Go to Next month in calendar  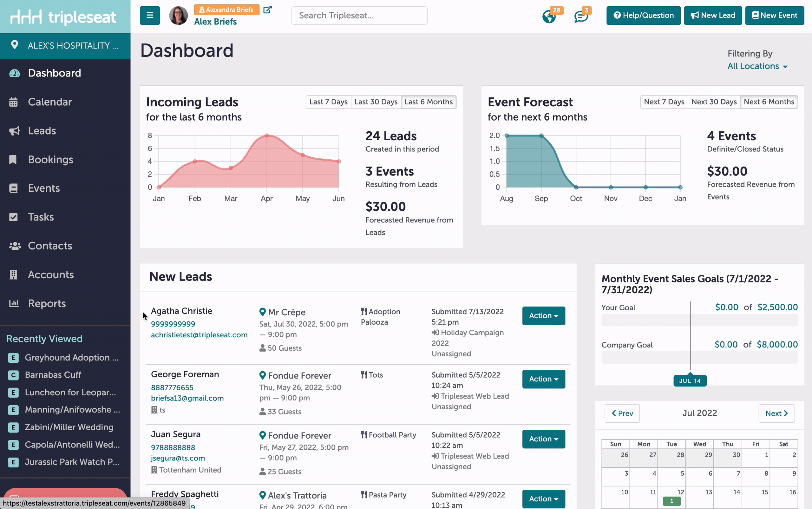pyautogui.click(x=777, y=413)
